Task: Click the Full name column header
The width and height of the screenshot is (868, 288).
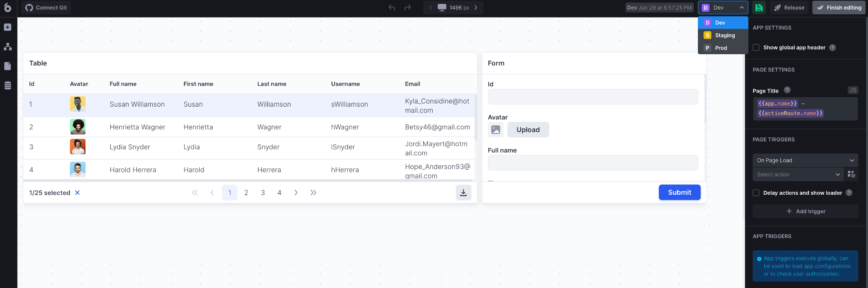Action: 123,84
